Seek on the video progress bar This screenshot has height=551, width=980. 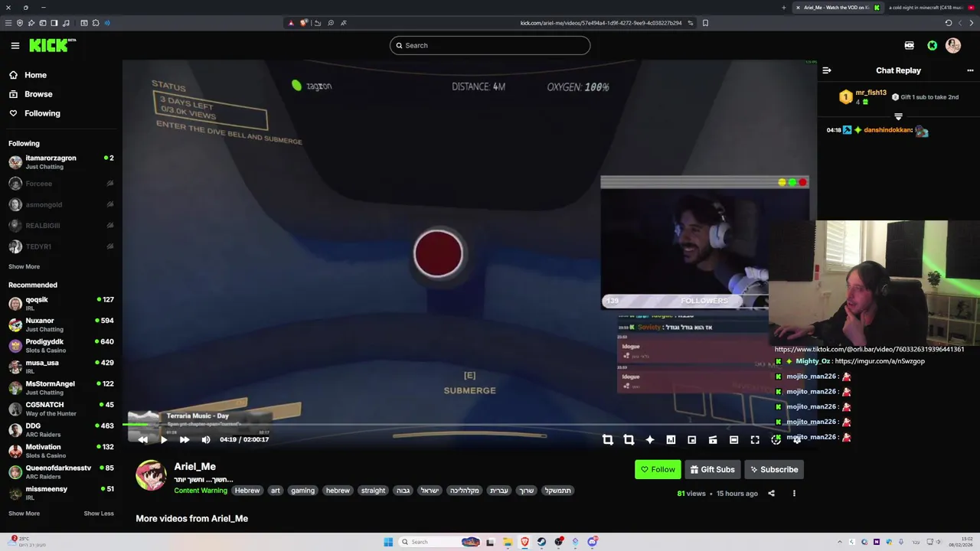click(x=469, y=425)
